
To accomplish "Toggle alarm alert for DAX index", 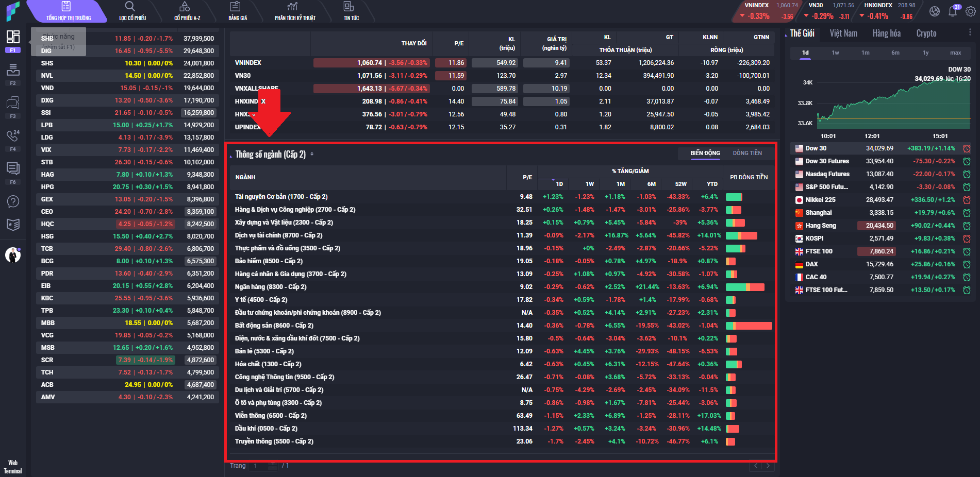I will pyautogui.click(x=967, y=264).
